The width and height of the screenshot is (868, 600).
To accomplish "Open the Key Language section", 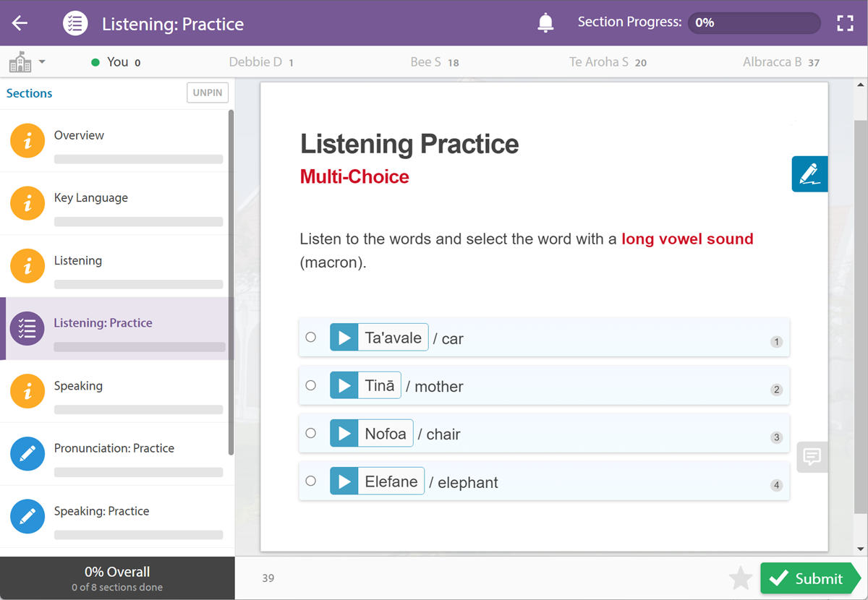I will point(117,204).
